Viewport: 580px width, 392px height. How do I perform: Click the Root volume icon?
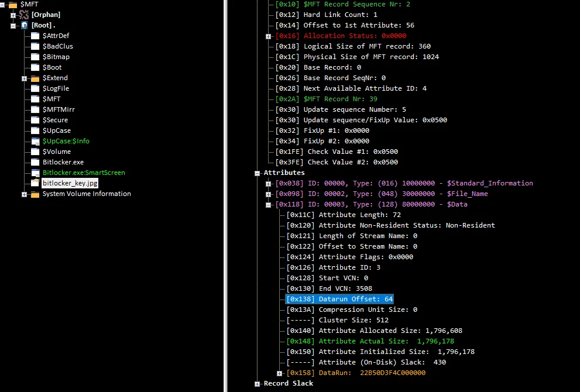coord(24,25)
